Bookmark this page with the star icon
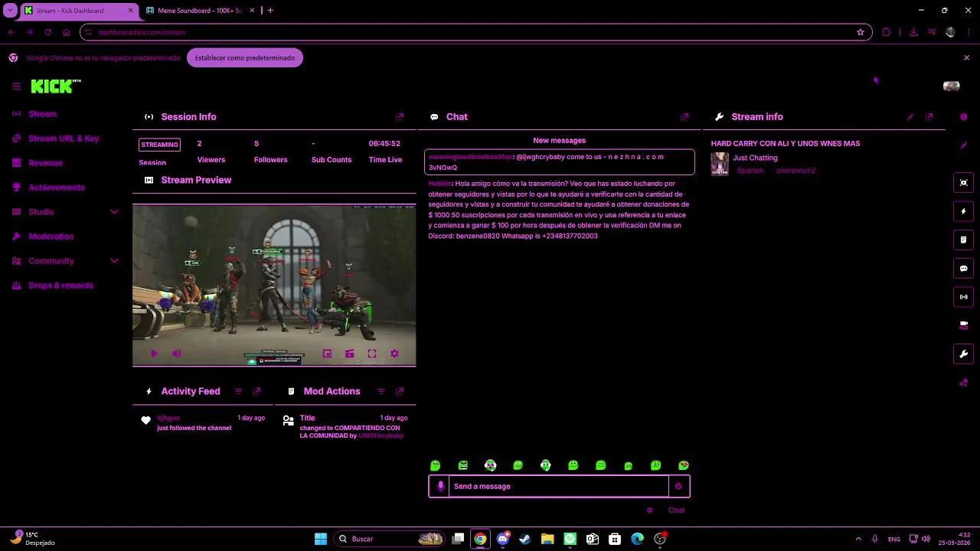 tap(861, 32)
